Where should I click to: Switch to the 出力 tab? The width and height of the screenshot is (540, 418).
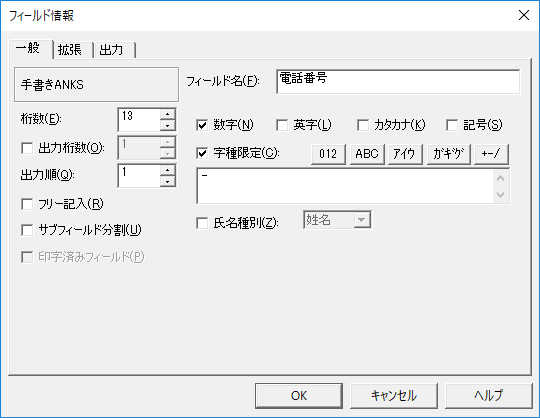tap(112, 50)
